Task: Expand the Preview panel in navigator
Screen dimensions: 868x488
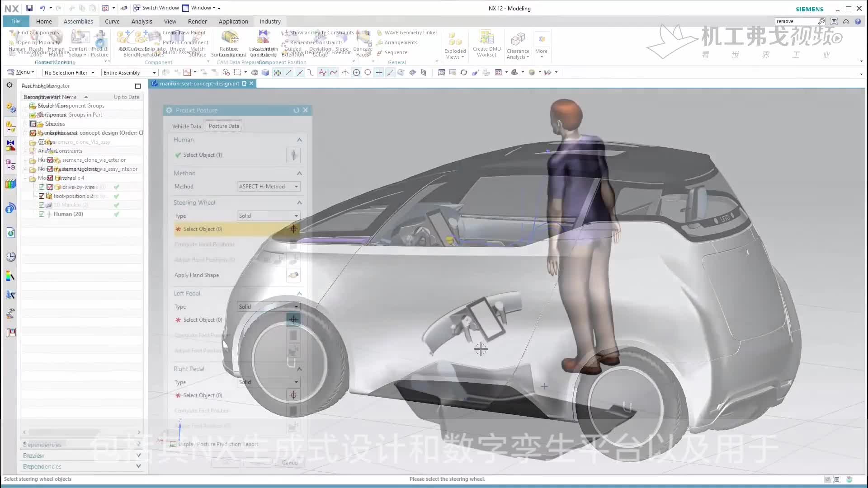Action: 138,455
